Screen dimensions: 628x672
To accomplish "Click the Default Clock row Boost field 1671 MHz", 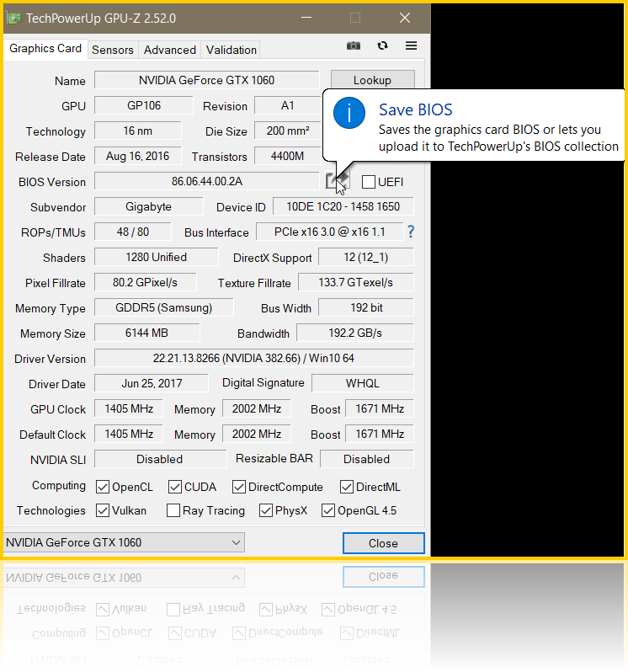I will click(380, 434).
